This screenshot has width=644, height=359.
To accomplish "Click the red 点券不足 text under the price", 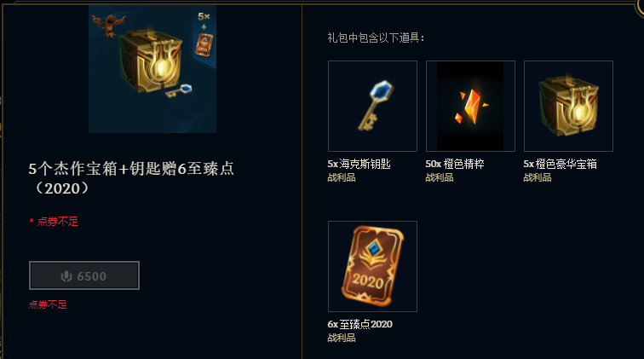I will coord(48,304).
